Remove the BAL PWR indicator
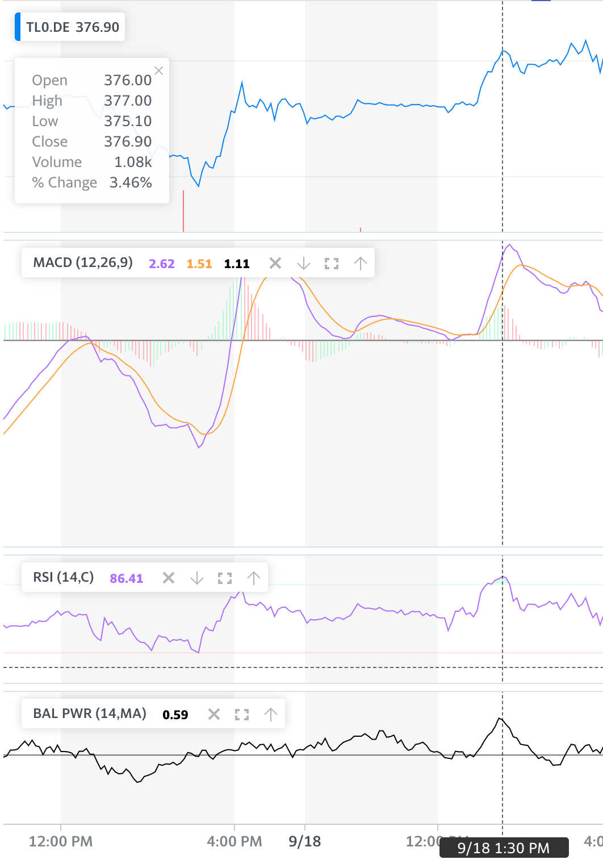Screen dimensions: 603x868 [x=214, y=714]
